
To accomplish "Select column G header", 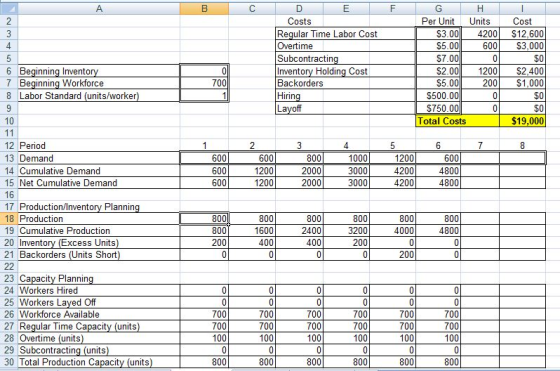I will (x=438, y=8).
